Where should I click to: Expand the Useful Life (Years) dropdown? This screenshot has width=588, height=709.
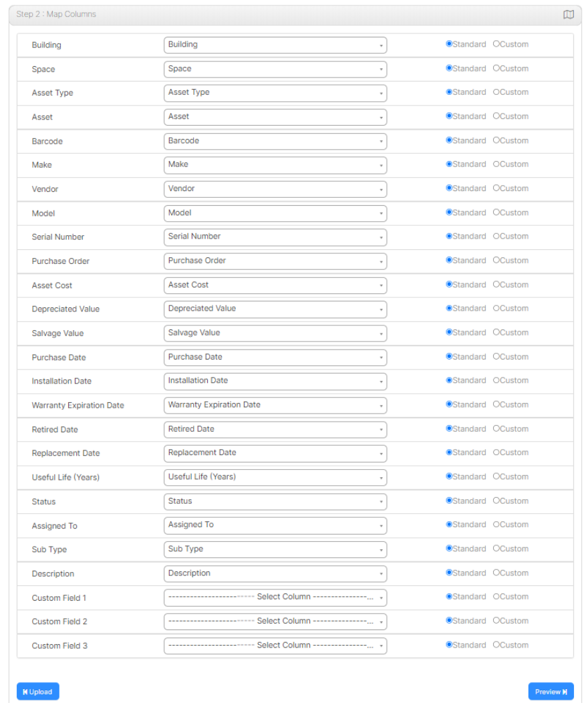[x=275, y=477]
